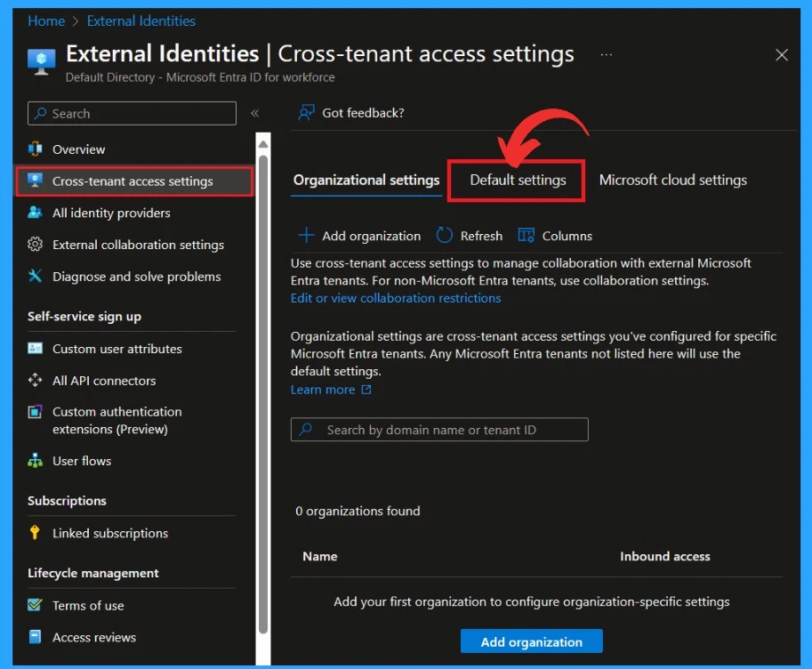
Task: Open Edit or view collaboration restrictions link
Action: [396, 298]
